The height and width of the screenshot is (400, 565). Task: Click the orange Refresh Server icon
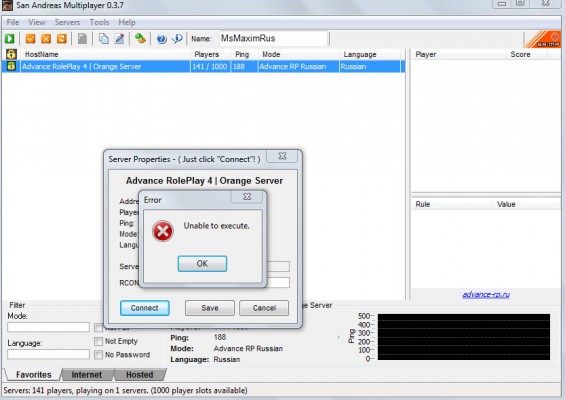62,39
